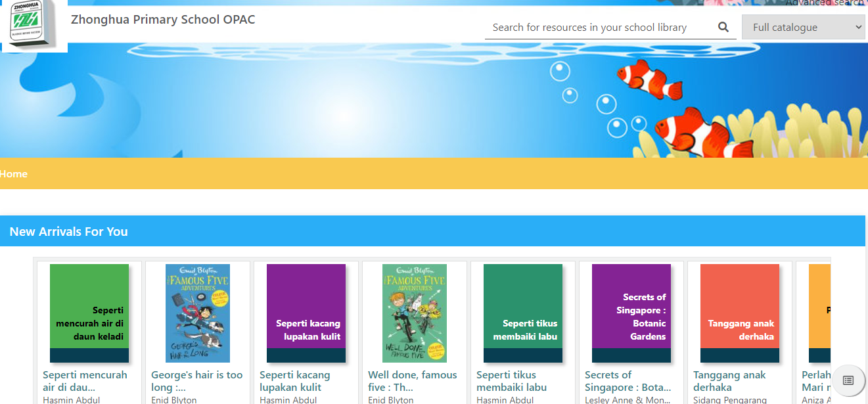The width and height of the screenshot is (868, 404).
Task: Click title link 'George's hair is too long'
Action: point(197,381)
